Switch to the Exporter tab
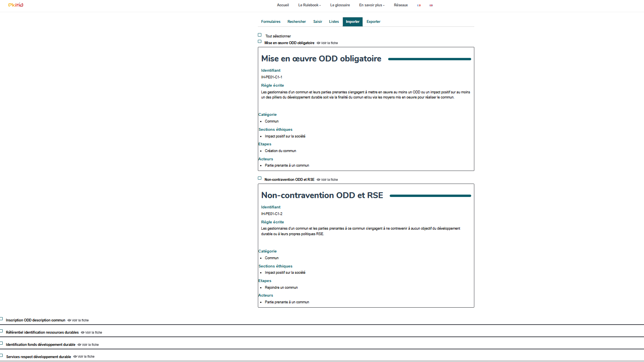The height and width of the screenshot is (362, 644). (373, 22)
